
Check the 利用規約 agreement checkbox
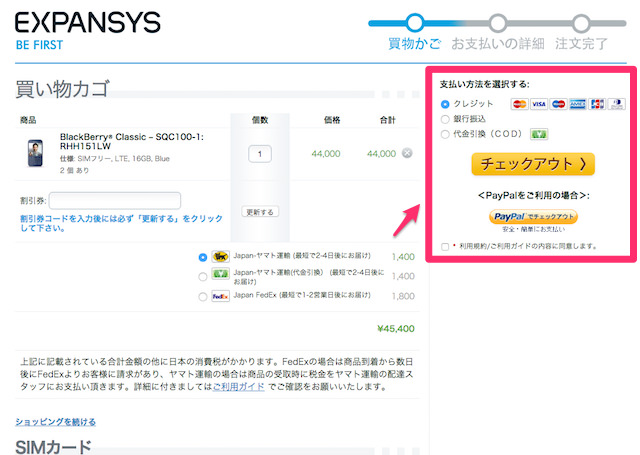coord(445,246)
